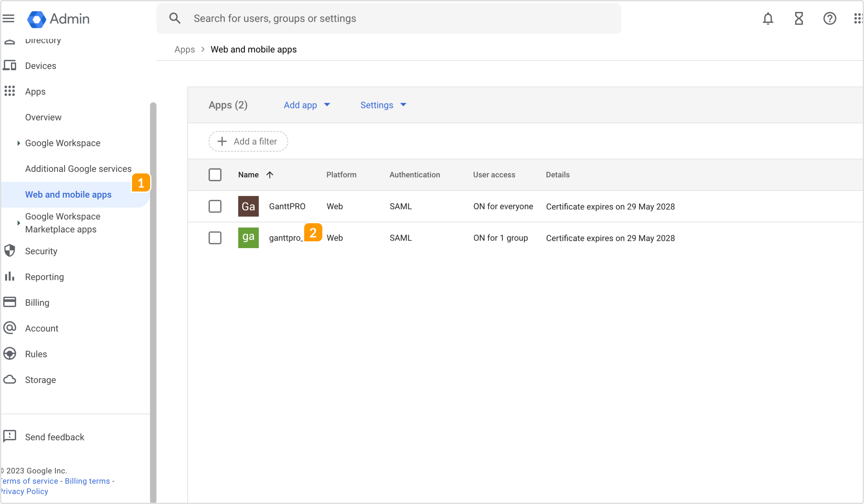864x504 pixels.
Task: Open Apps in the sidebar
Action: click(35, 92)
